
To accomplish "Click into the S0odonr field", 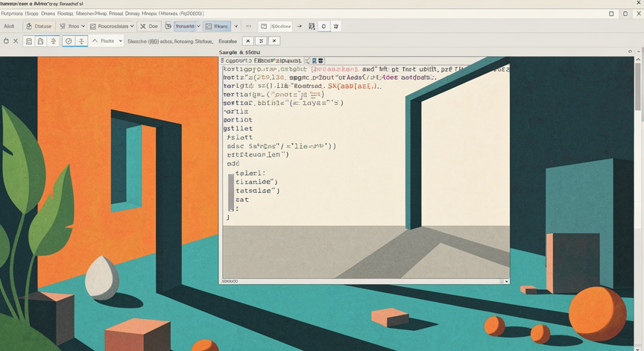I will [275, 26].
